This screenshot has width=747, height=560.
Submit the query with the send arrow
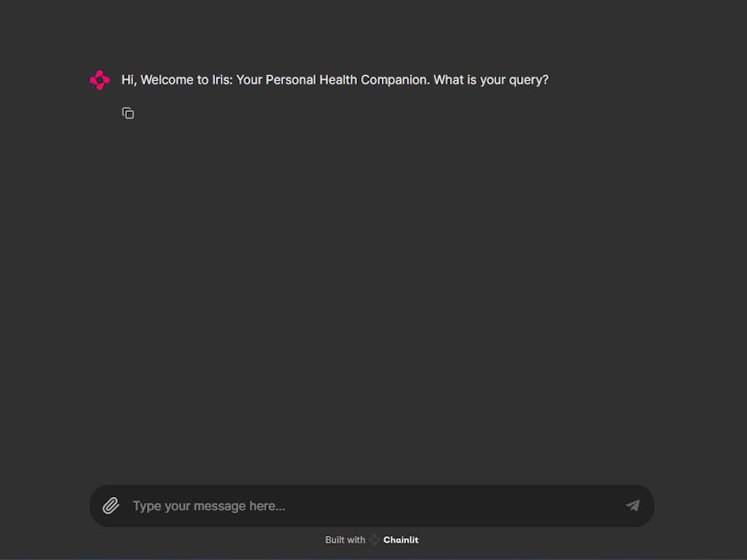tap(632, 506)
